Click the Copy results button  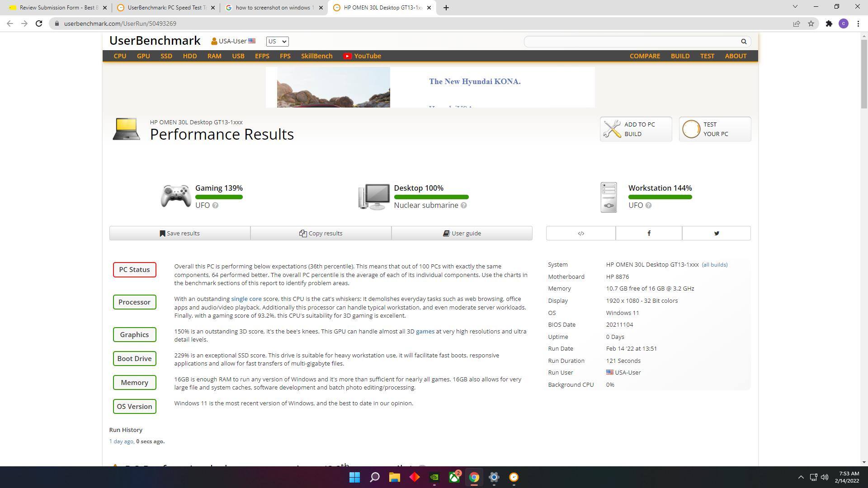(x=321, y=233)
